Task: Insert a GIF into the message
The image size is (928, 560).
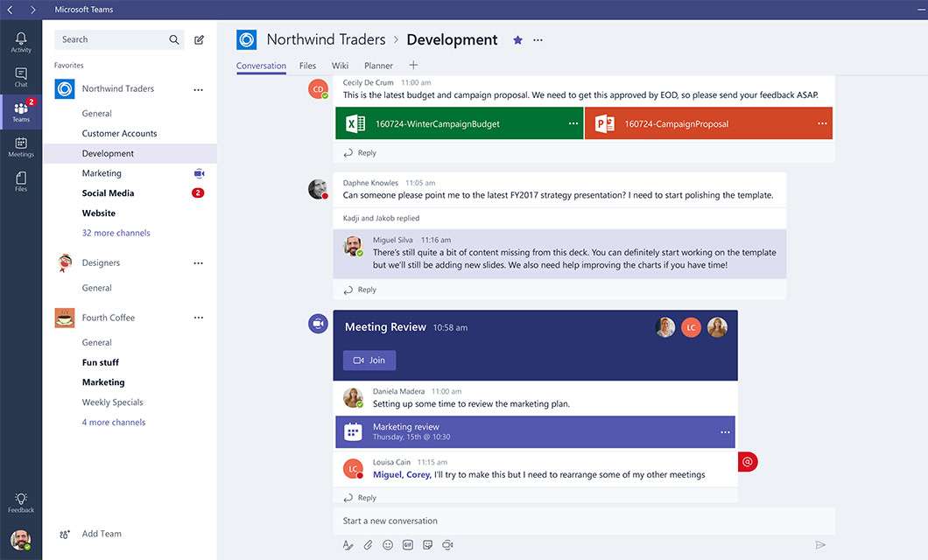Action: pyautogui.click(x=408, y=545)
